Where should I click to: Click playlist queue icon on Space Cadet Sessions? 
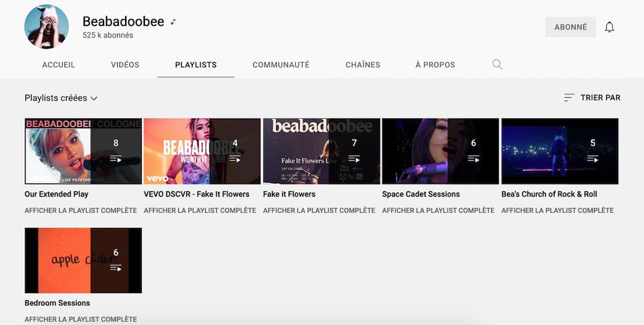(x=474, y=159)
